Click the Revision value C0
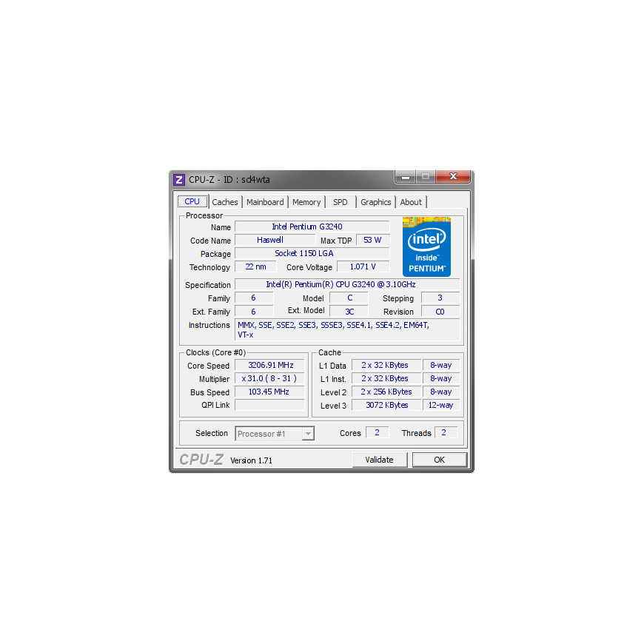The width and height of the screenshot is (644, 644). [x=440, y=312]
